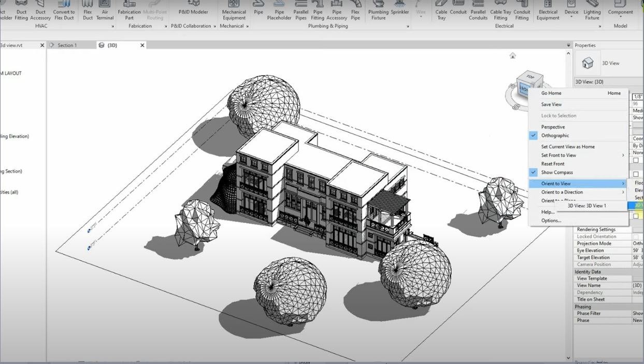The width and height of the screenshot is (644, 364).
Task: Click the ViewCube home icon
Action: 512,55
